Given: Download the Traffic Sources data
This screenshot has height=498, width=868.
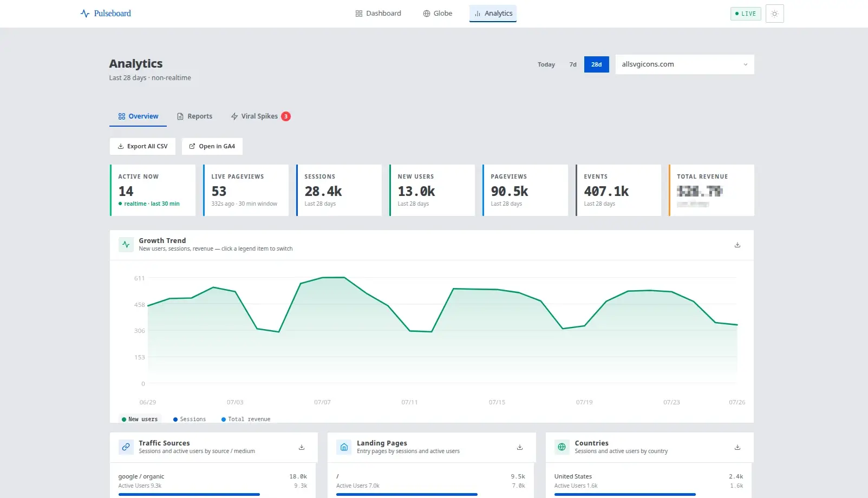Looking at the screenshot, I should tap(302, 447).
